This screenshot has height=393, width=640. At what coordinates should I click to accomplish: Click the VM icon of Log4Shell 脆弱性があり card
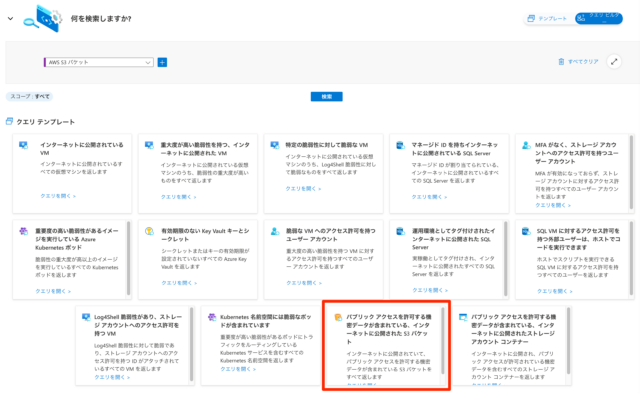tap(86, 317)
